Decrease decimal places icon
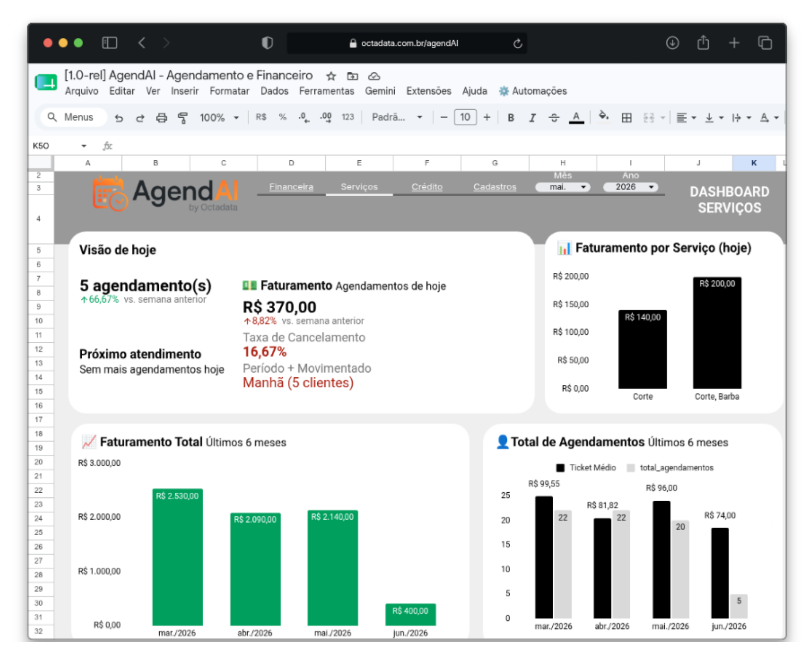 point(304,118)
